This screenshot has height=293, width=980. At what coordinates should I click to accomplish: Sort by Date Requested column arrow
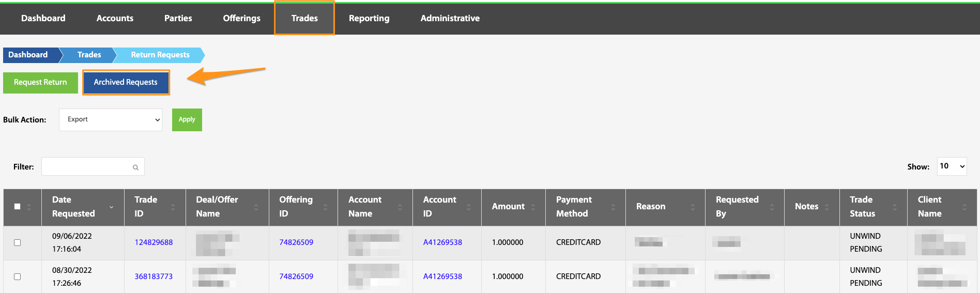pyautogui.click(x=112, y=207)
